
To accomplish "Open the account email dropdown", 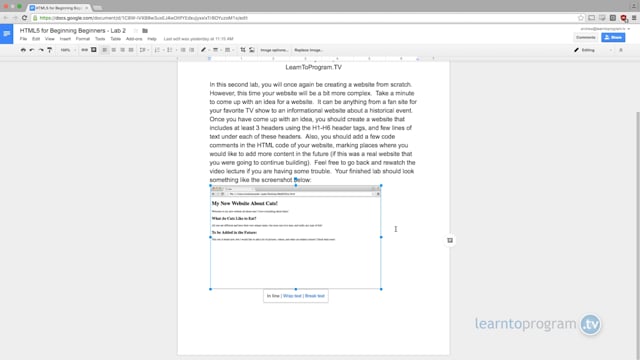I will click(605, 29).
